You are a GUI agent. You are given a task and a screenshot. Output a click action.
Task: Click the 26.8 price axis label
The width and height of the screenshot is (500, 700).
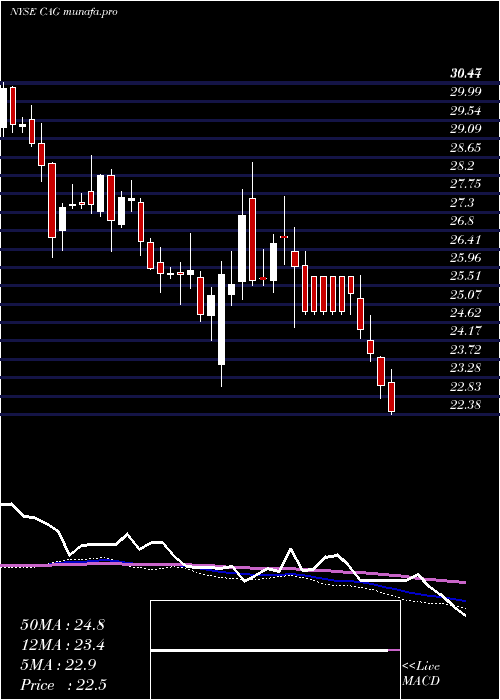462,221
